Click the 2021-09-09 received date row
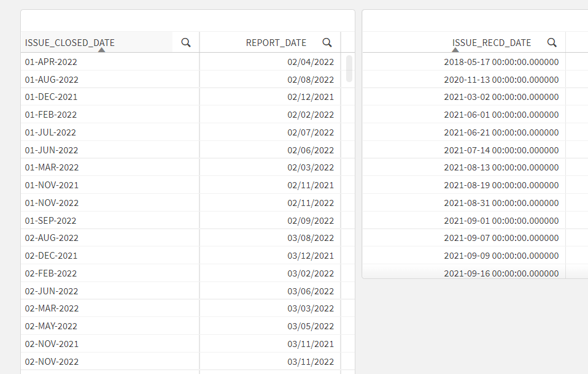Screen dimensions: 588x374 coord(501,256)
